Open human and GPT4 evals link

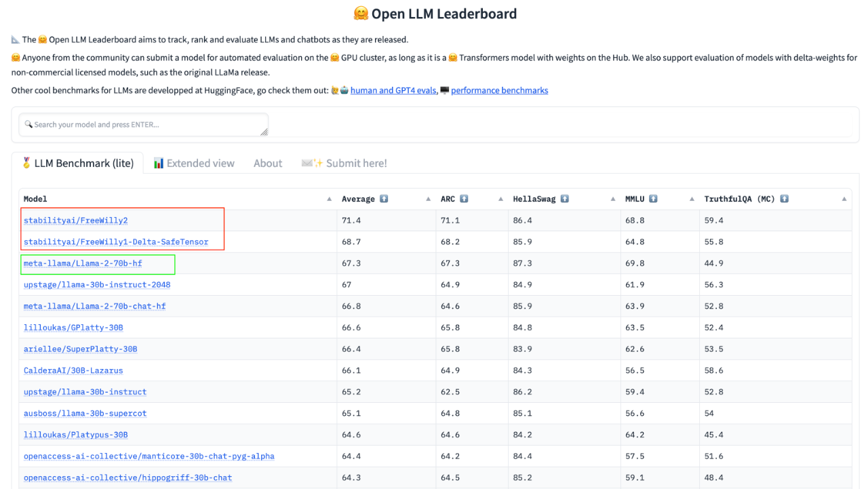tap(393, 90)
